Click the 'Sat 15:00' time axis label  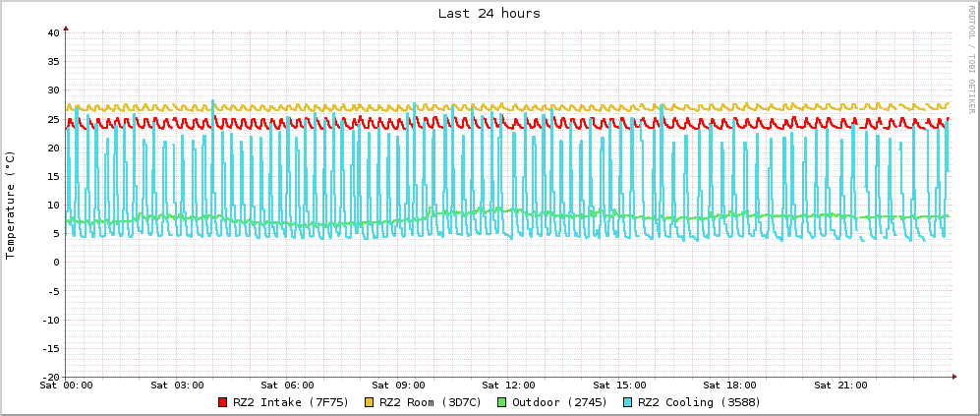click(618, 385)
